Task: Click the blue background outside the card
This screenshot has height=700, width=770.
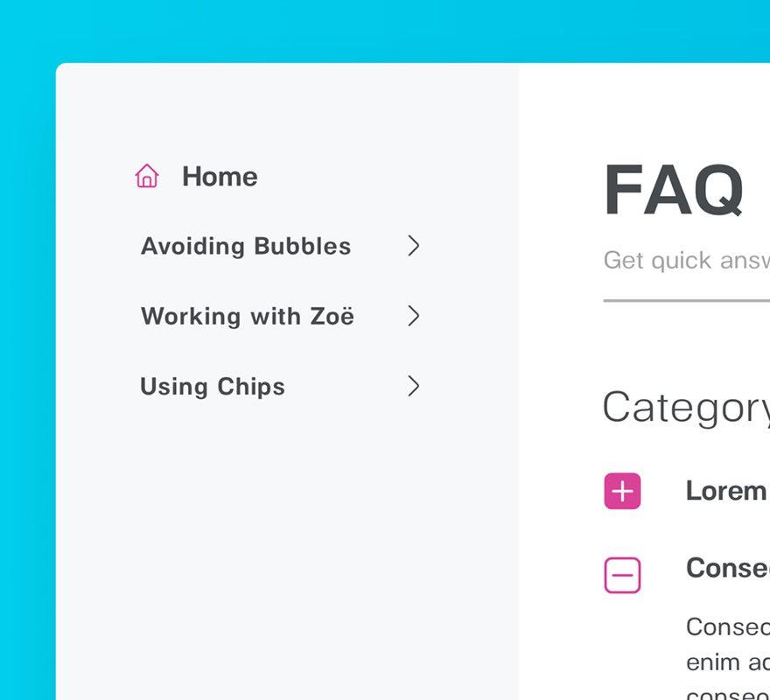Action: tap(26, 350)
